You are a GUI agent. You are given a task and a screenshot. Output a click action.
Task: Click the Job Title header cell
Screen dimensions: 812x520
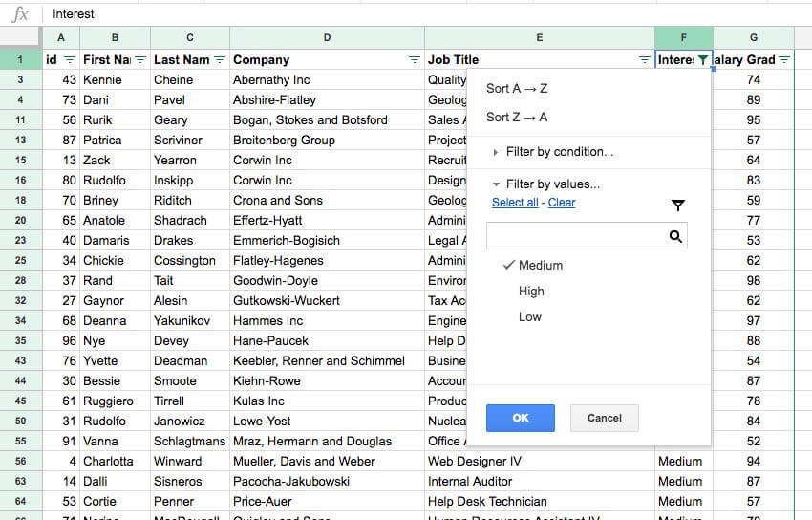click(x=539, y=59)
